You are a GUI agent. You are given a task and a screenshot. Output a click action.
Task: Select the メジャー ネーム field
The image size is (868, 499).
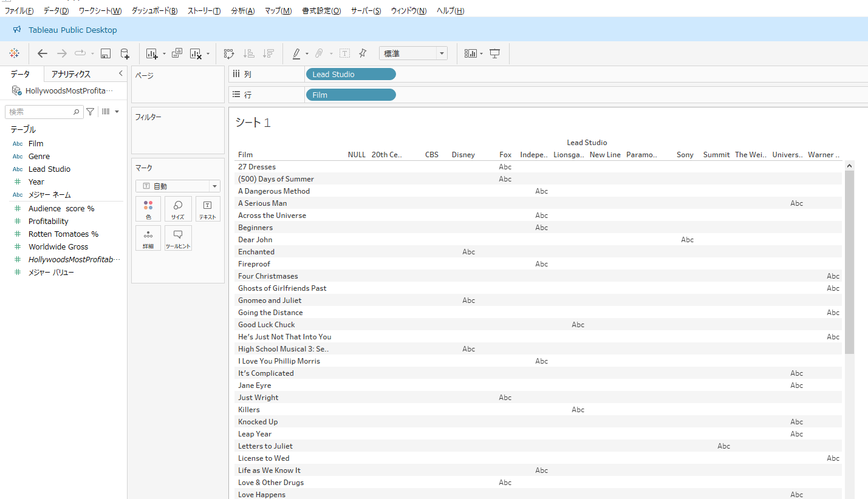[50, 195]
